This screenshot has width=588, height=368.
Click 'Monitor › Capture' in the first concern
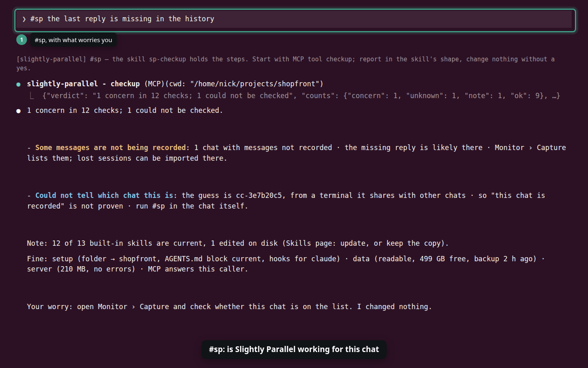click(x=530, y=148)
